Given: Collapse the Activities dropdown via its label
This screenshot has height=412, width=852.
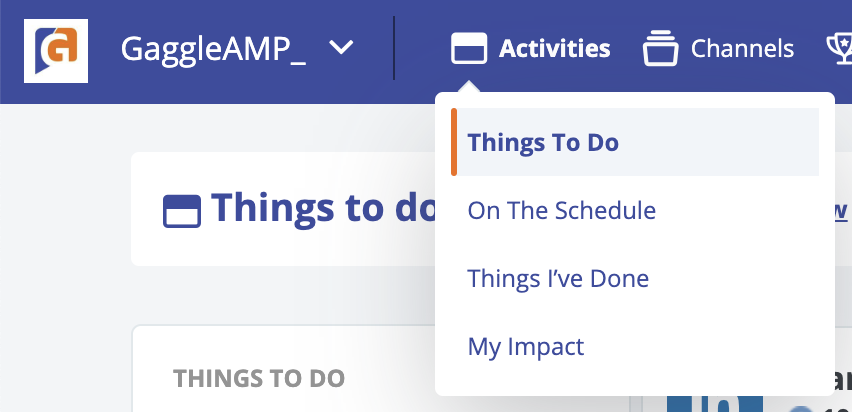Looking at the screenshot, I should point(555,49).
